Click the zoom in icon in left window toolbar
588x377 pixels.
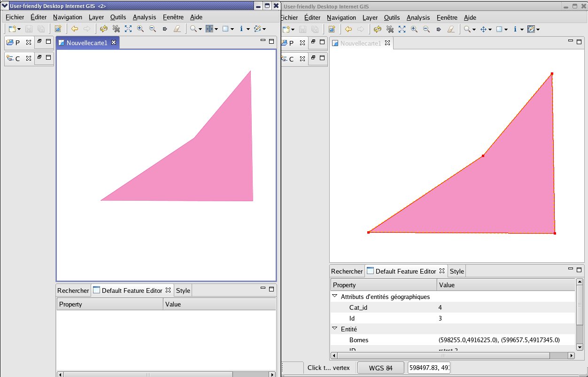point(140,29)
